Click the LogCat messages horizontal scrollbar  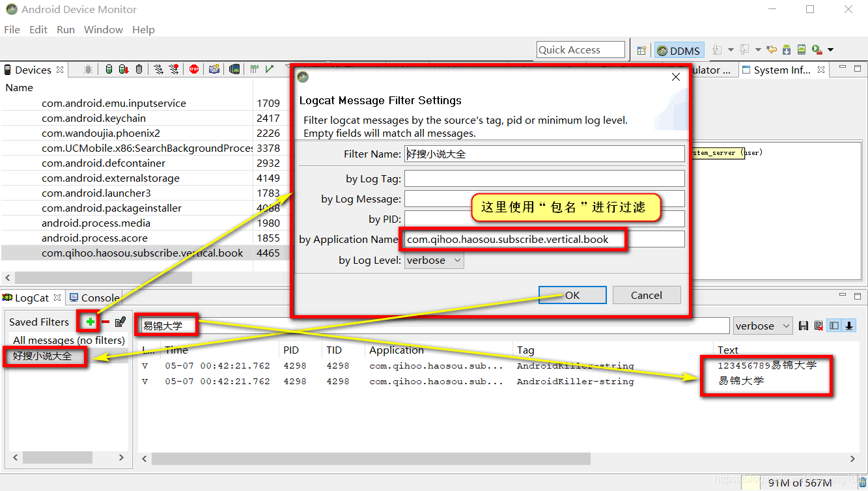coord(371,459)
